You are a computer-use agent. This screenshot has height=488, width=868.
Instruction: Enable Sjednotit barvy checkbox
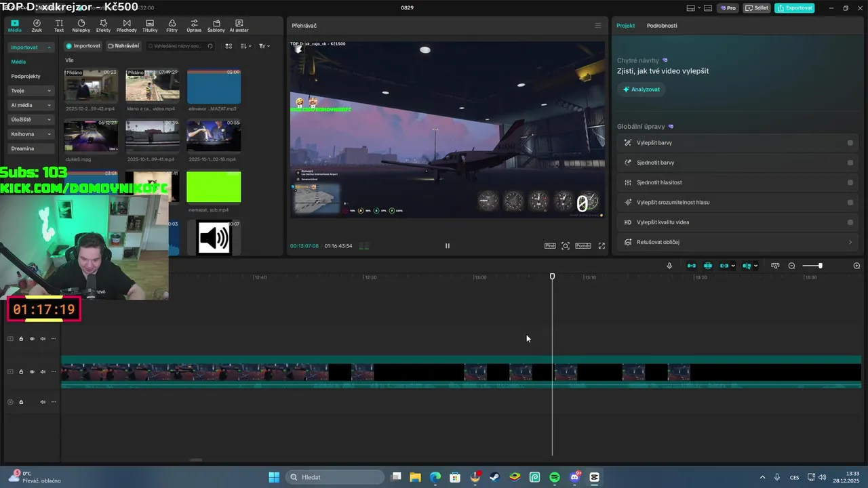pos(850,163)
